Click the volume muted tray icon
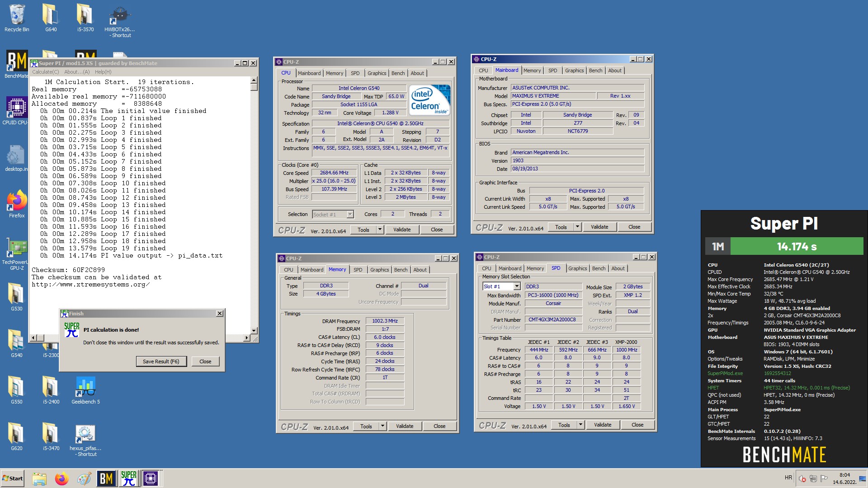Viewport: 868px width, 488px height. 803,479
